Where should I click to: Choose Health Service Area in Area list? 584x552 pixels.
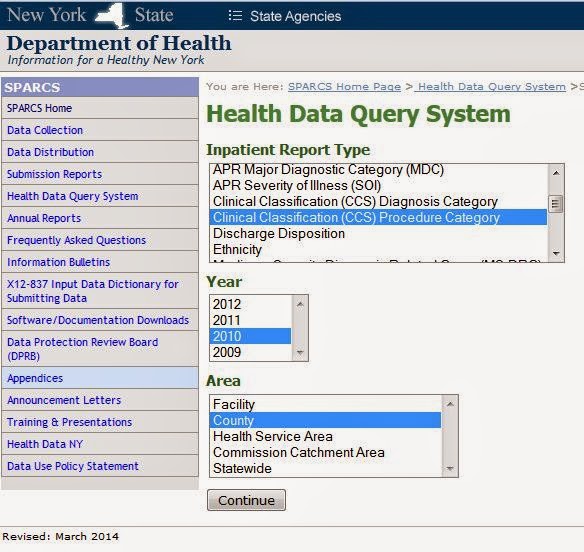tap(325, 436)
